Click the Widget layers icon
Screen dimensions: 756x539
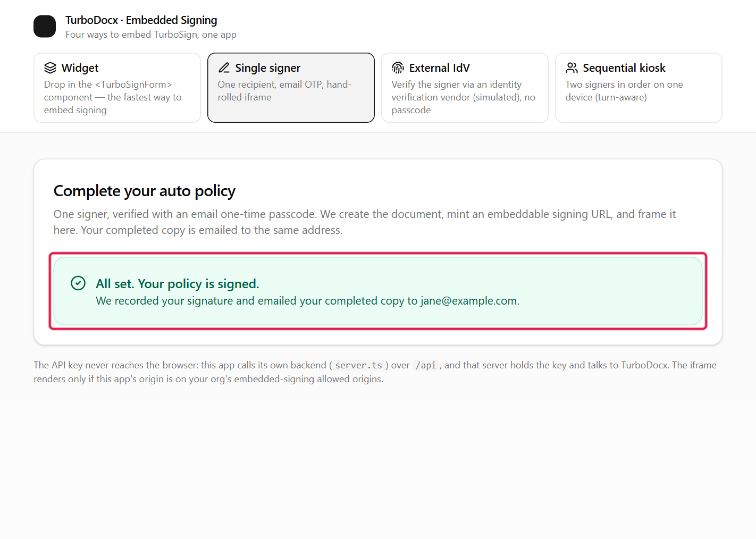click(x=50, y=68)
